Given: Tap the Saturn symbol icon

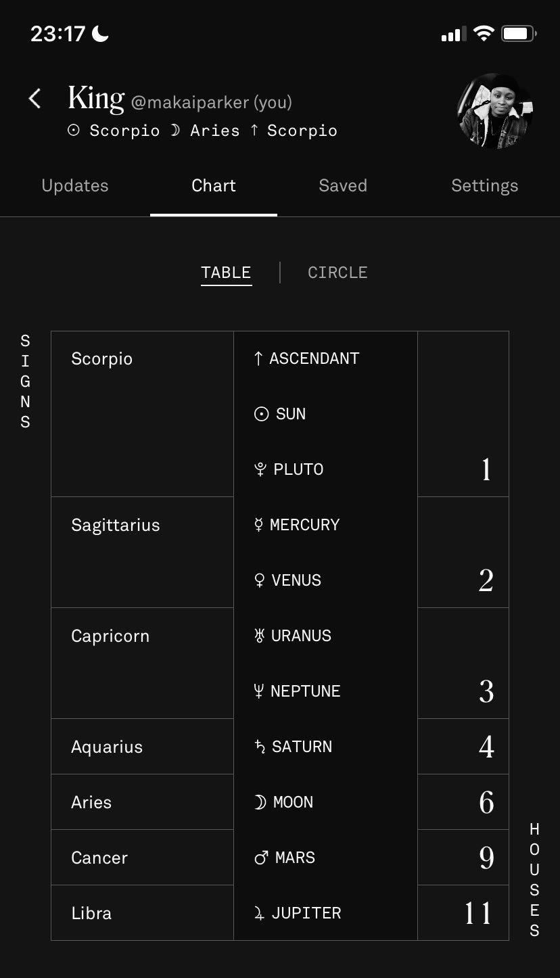Looking at the screenshot, I should (x=260, y=747).
